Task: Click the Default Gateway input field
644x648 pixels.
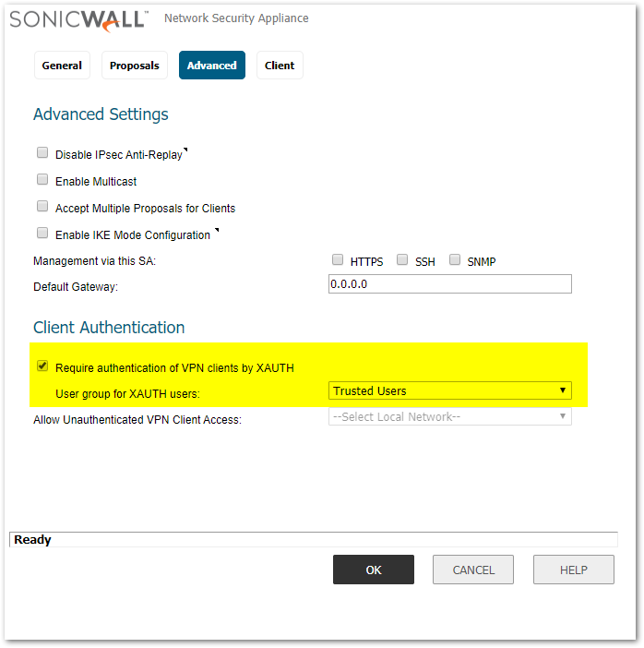Action: (450, 284)
